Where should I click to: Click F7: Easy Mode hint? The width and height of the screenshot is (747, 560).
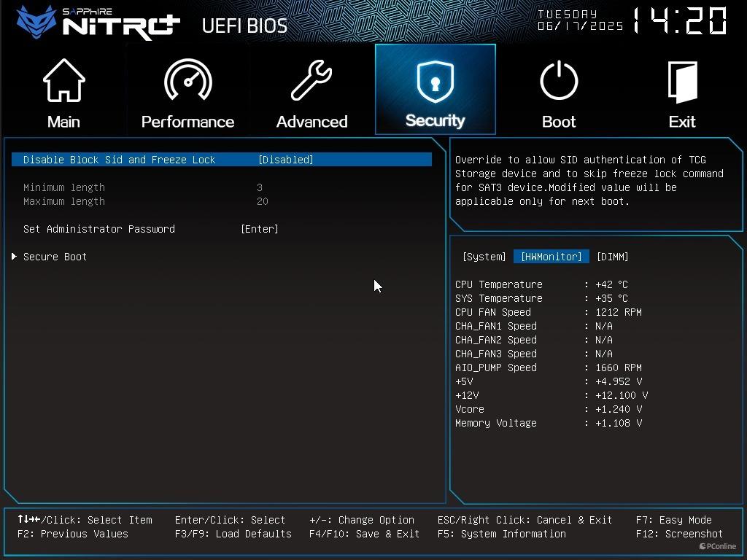pyautogui.click(x=673, y=520)
